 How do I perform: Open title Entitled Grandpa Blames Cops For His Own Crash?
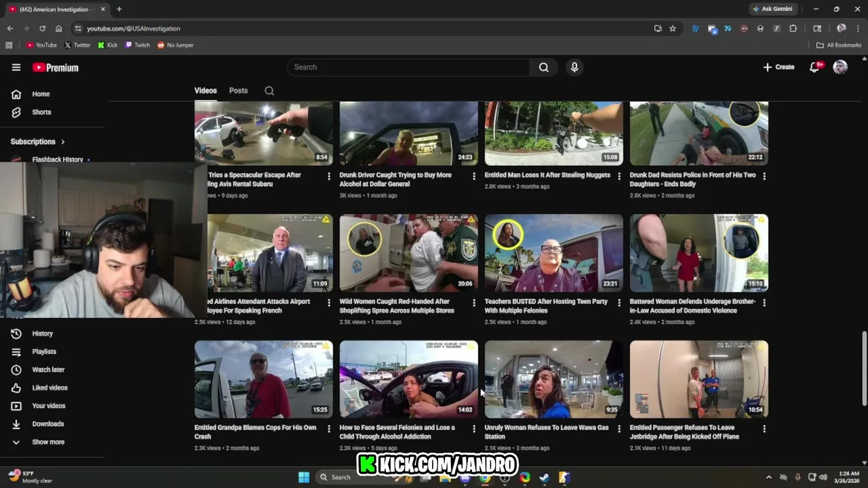point(256,432)
